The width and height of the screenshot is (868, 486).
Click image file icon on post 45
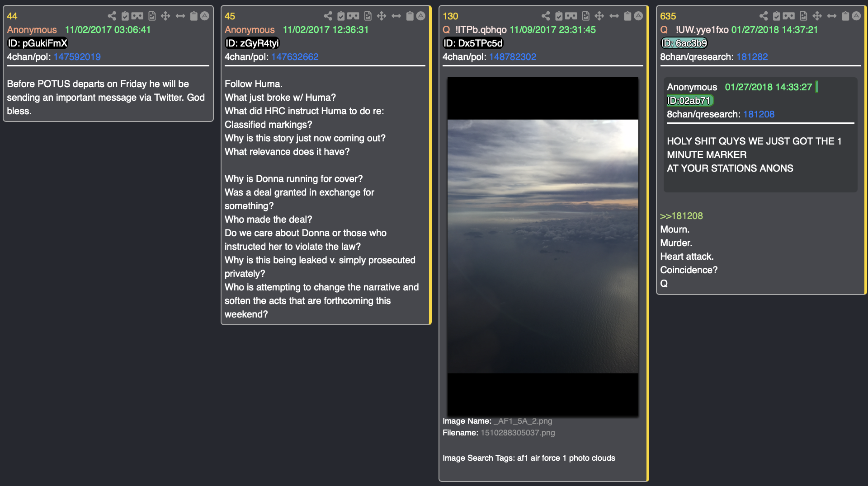click(x=368, y=16)
